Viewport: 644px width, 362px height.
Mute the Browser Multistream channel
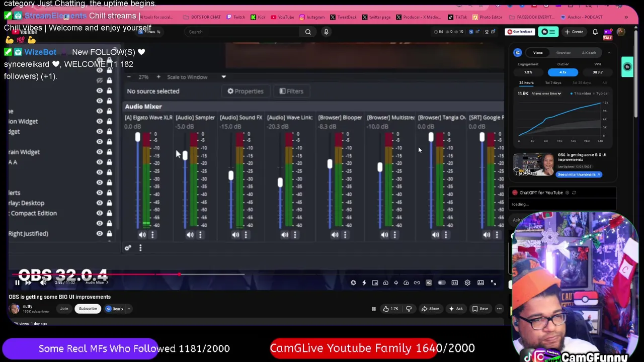tap(384, 235)
